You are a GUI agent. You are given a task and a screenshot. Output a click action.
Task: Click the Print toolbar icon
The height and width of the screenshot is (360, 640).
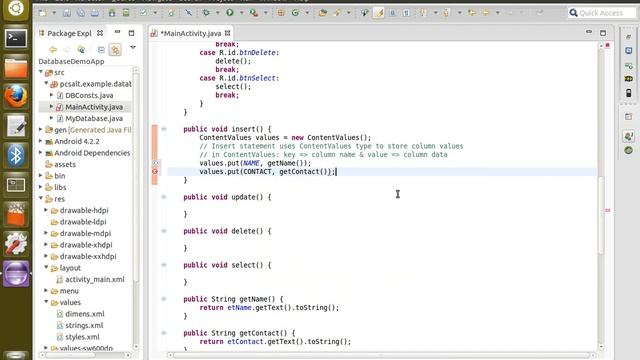[x=95, y=13]
